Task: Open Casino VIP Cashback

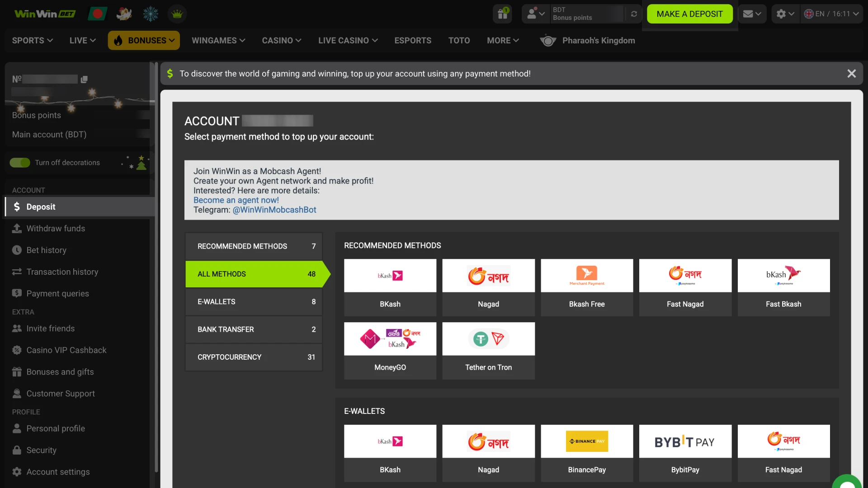Action: click(x=66, y=350)
